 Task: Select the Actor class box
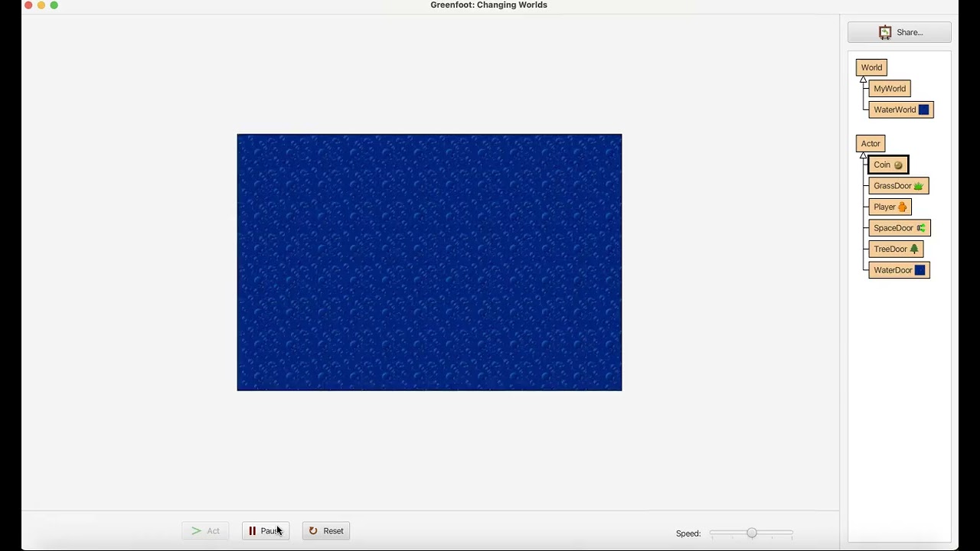[871, 143]
